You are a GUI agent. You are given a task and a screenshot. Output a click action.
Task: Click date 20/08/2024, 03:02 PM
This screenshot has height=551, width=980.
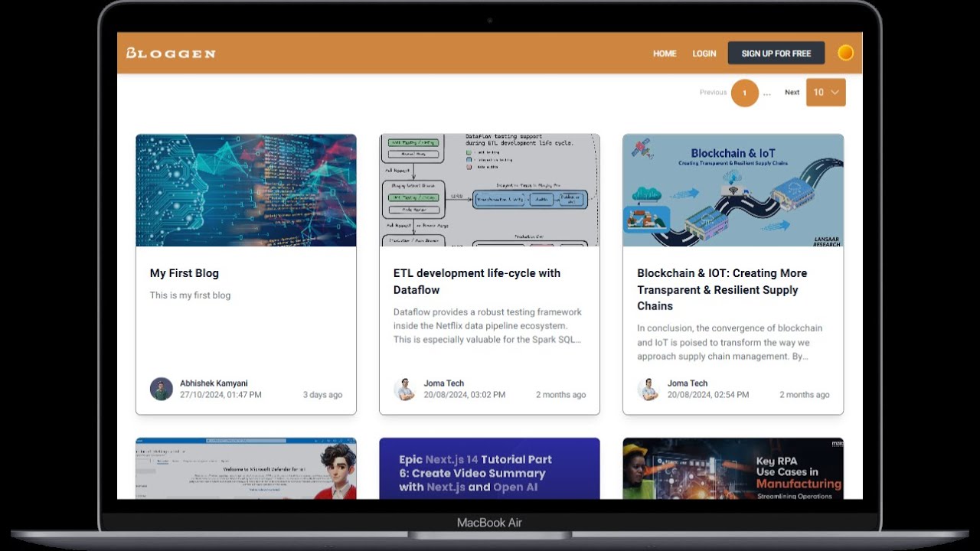coord(465,395)
